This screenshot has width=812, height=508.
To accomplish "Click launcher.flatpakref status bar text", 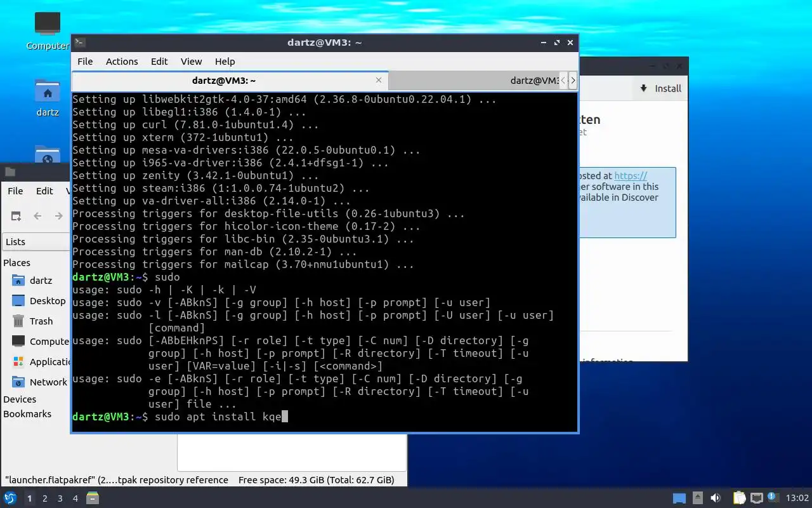I will coord(116,480).
